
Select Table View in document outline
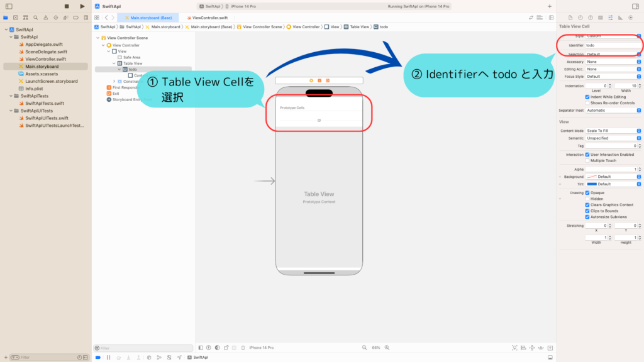pyautogui.click(x=132, y=63)
